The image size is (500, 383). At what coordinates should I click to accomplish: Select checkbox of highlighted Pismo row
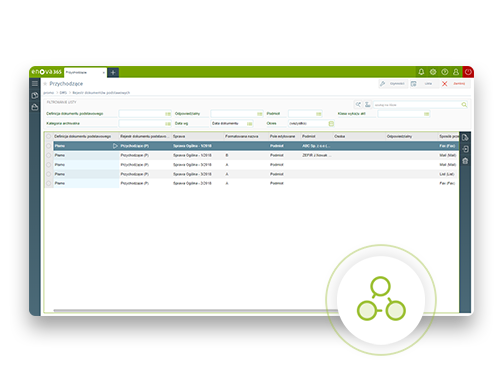coord(49,146)
